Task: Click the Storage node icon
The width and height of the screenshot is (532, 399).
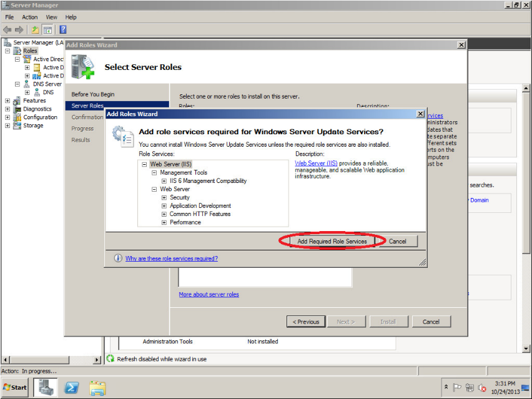Action: (17, 126)
